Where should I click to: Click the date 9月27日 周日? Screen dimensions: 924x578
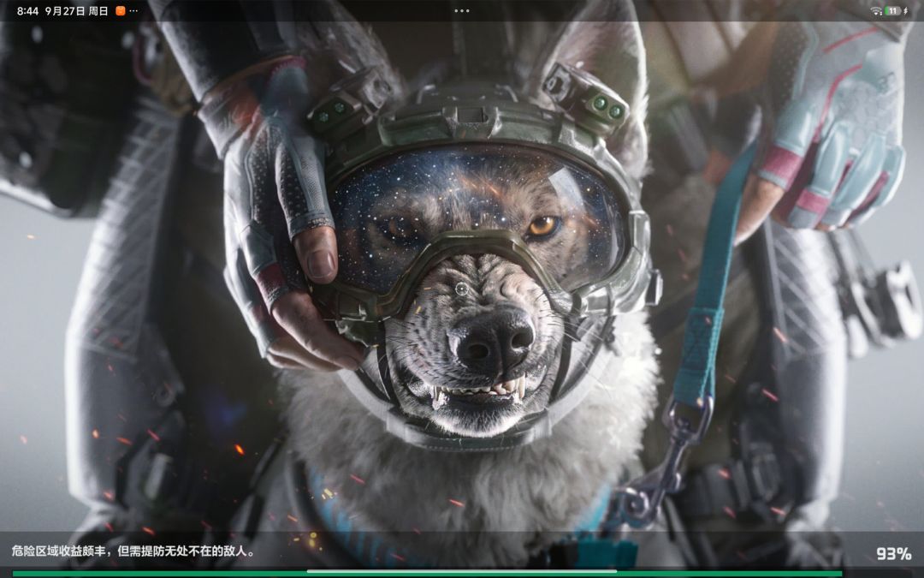tap(77, 10)
